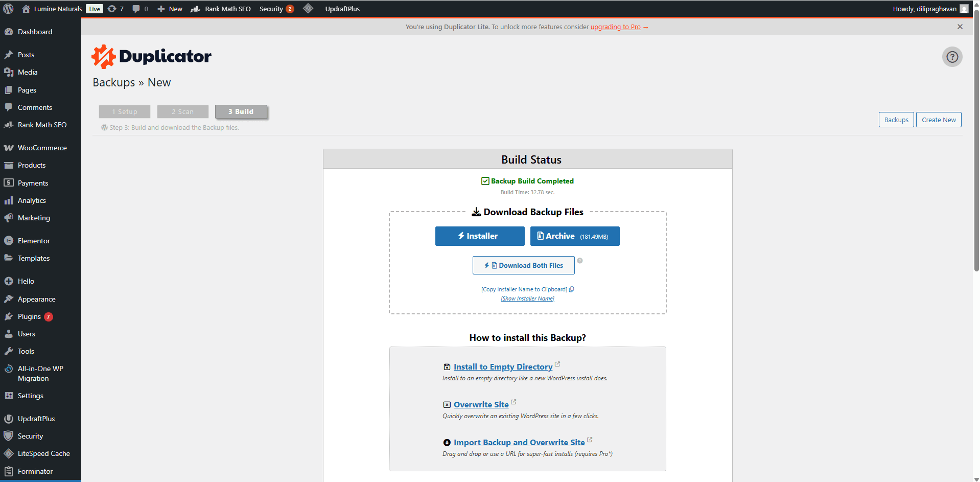Open Tools in the sidebar
Viewport: 980px width, 482px height.
40,351
